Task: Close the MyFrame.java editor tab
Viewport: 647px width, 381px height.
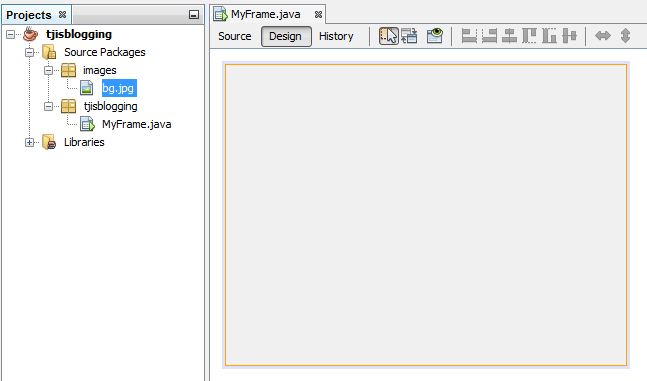Action: point(318,14)
